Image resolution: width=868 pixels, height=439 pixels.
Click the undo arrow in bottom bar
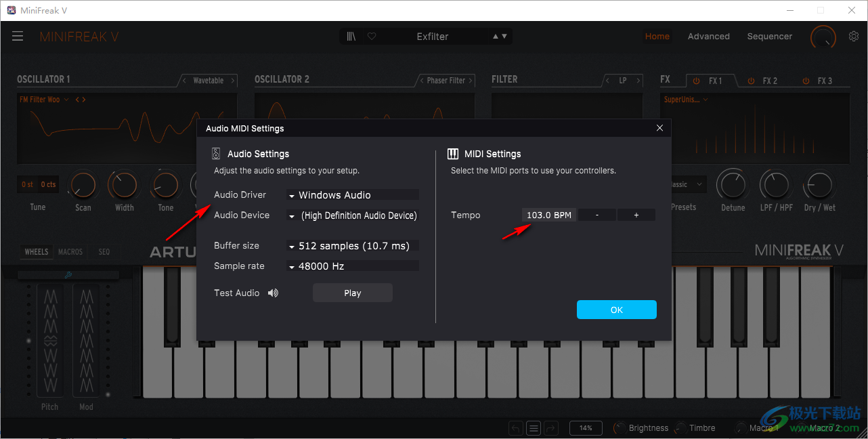(516, 428)
